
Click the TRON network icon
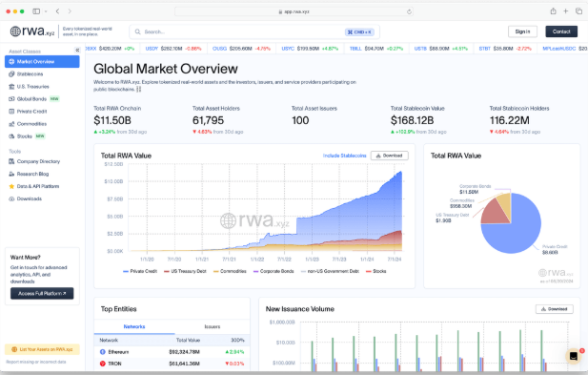coord(102,364)
